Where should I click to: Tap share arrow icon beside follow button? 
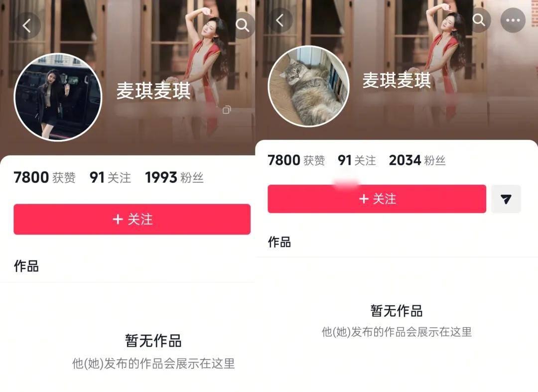[506, 199]
